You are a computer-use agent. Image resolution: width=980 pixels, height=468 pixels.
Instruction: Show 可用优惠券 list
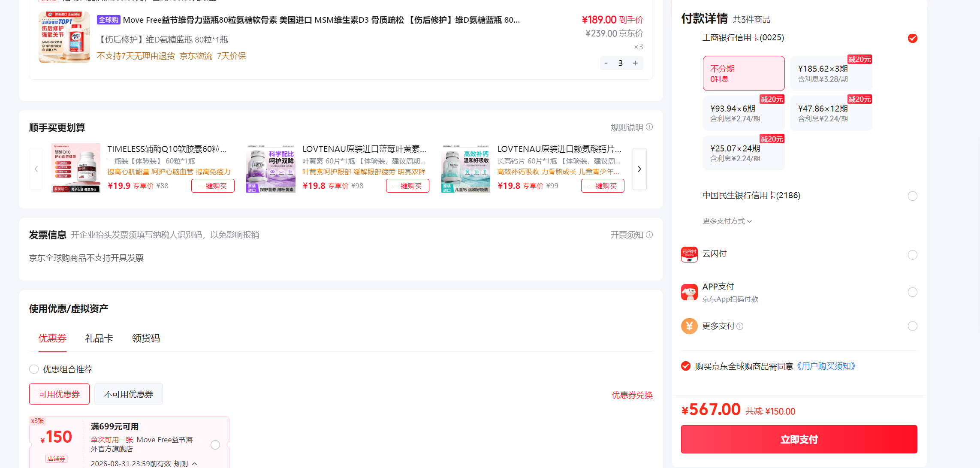click(x=59, y=394)
